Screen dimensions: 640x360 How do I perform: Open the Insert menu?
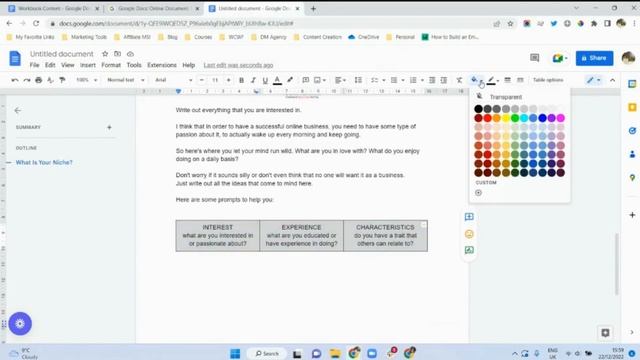click(88, 65)
